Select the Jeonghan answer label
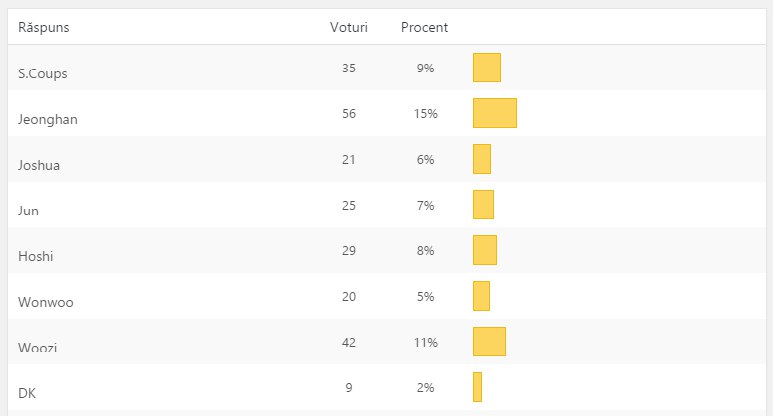773x416 pixels. tap(48, 119)
